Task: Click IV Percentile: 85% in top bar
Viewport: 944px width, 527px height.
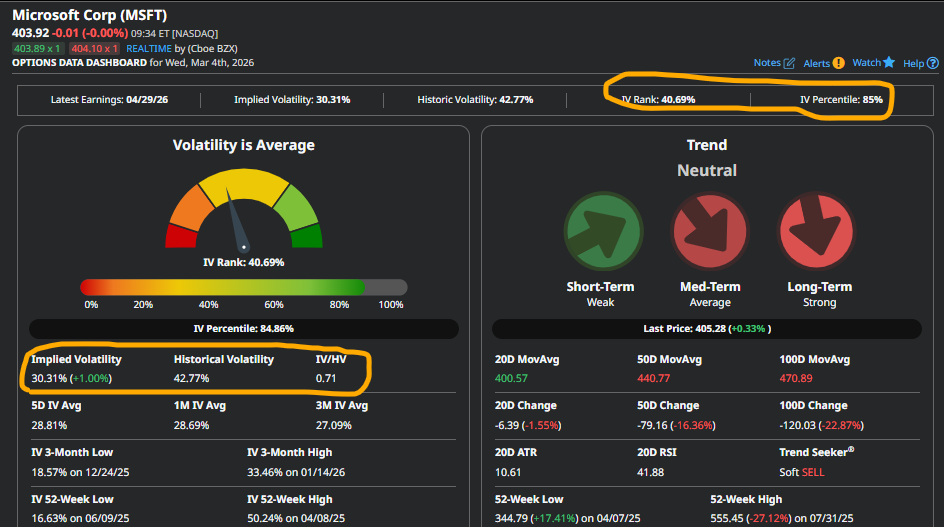Action: point(841,99)
